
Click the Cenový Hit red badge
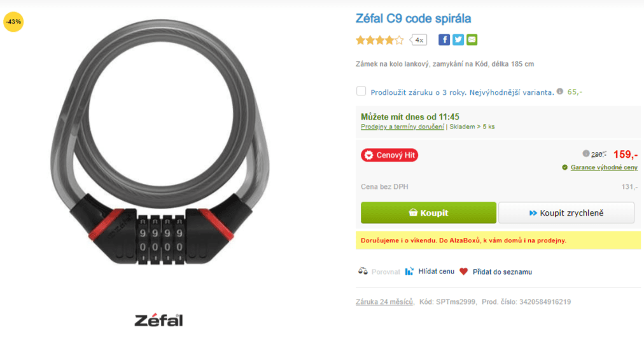click(389, 155)
